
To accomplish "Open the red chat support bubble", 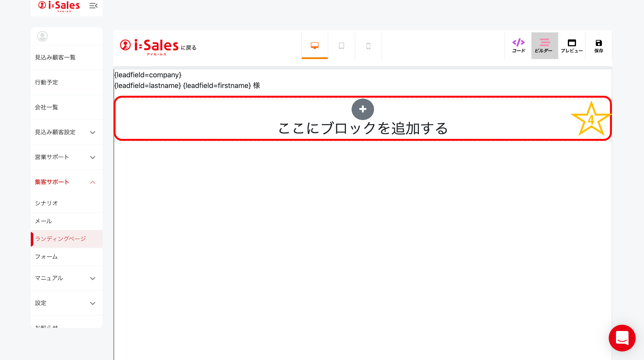I will coord(622,338).
